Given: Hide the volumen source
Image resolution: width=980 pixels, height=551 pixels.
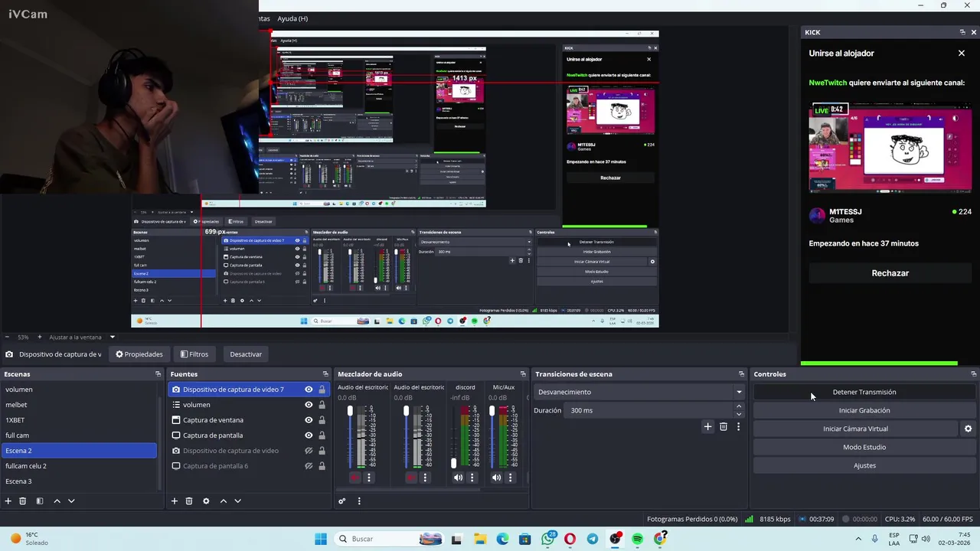Looking at the screenshot, I should pyautogui.click(x=309, y=405).
